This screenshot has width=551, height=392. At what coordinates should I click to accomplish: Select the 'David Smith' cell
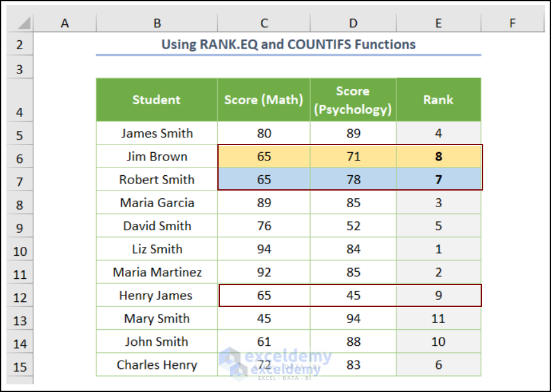click(157, 226)
